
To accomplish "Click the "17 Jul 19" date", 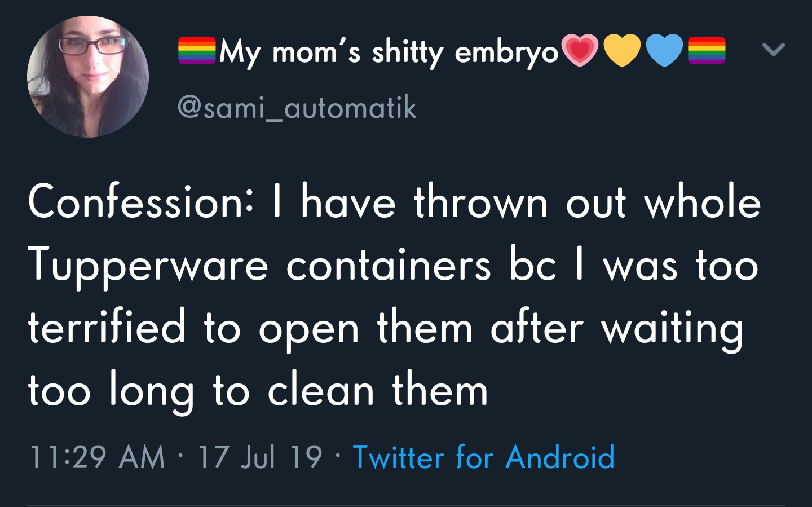I will (x=260, y=457).
